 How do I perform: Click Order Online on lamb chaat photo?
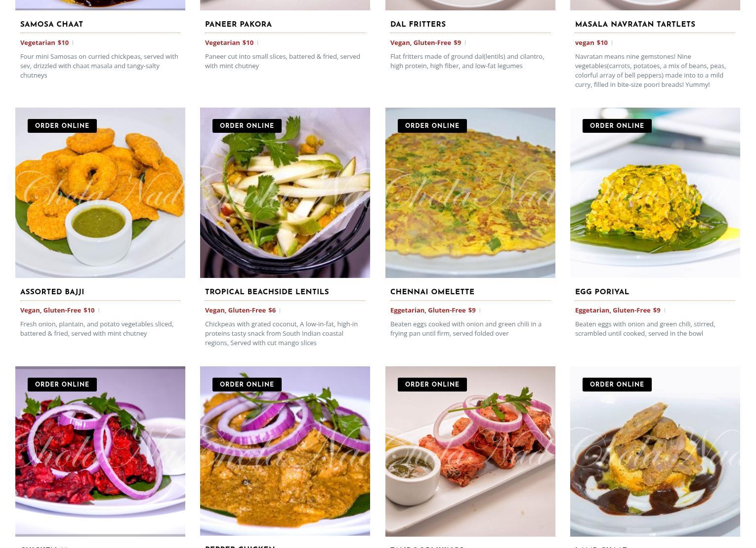617,385
